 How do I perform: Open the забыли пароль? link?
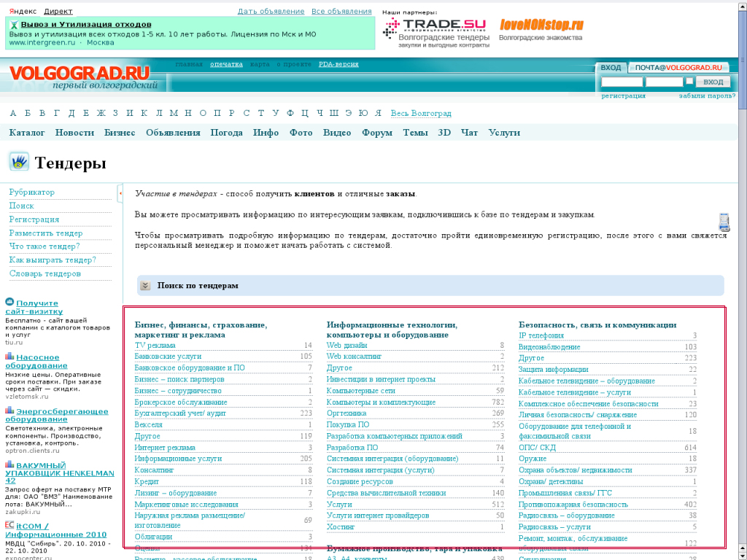click(x=706, y=96)
